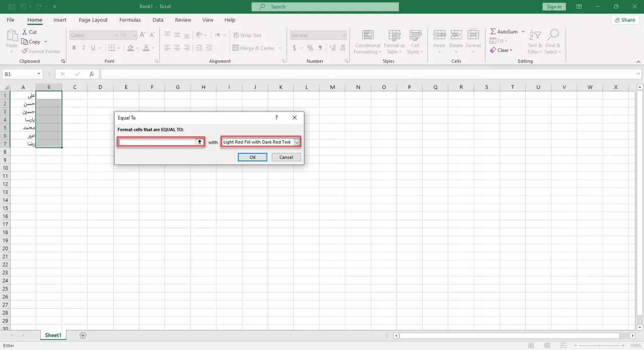Toggle Underline formatting

[x=93, y=48]
